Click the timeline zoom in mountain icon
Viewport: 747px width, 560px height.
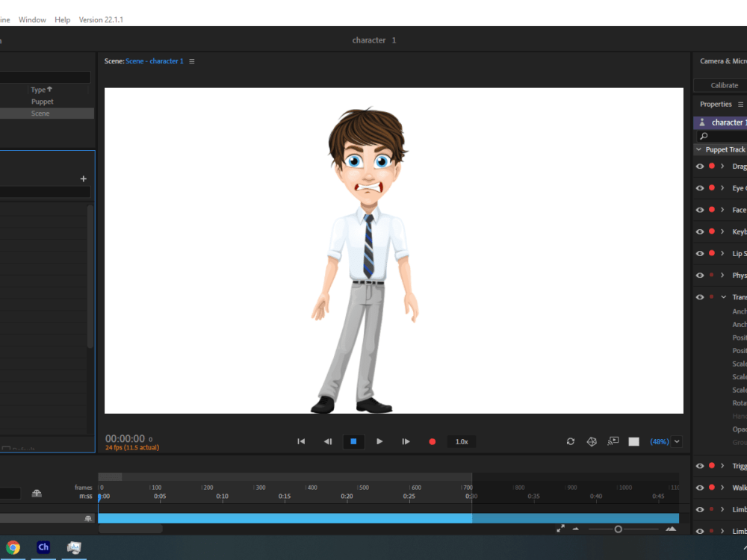point(671,529)
